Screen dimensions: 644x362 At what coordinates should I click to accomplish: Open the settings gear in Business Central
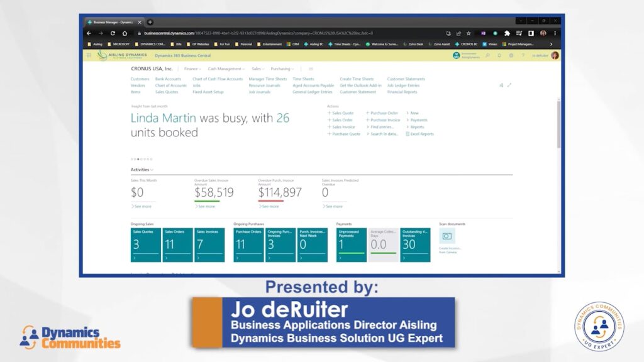click(511, 55)
